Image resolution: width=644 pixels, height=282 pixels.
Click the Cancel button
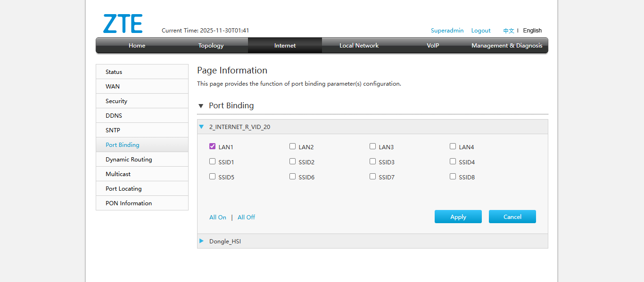512,217
